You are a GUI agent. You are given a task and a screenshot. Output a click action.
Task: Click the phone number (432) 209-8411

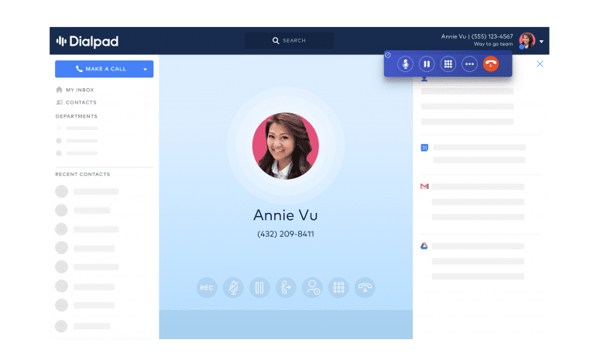click(x=286, y=234)
